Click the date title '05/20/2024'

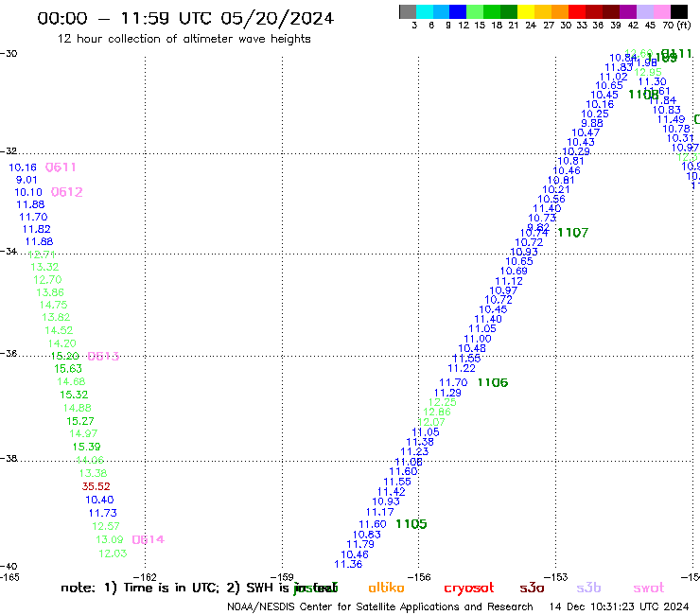point(277,18)
